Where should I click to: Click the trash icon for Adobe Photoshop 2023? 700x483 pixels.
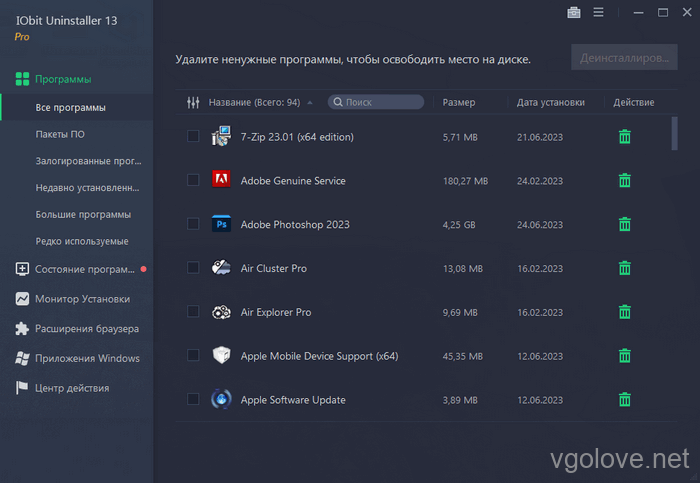click(x=625, y=224)
